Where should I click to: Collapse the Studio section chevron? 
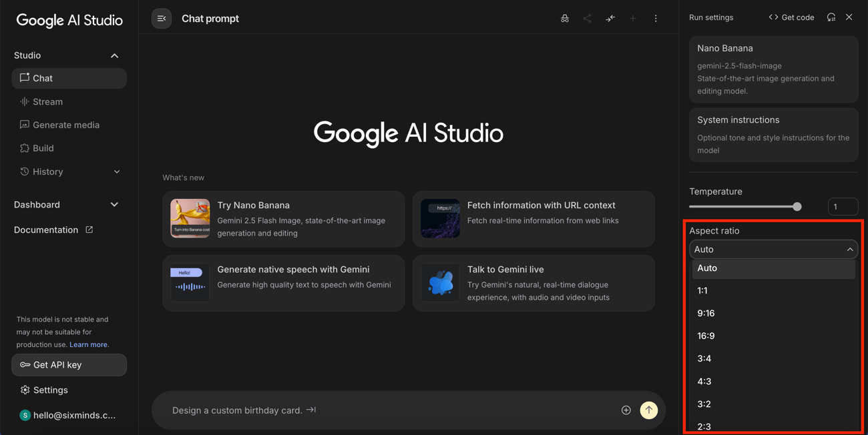coord(114,56)
